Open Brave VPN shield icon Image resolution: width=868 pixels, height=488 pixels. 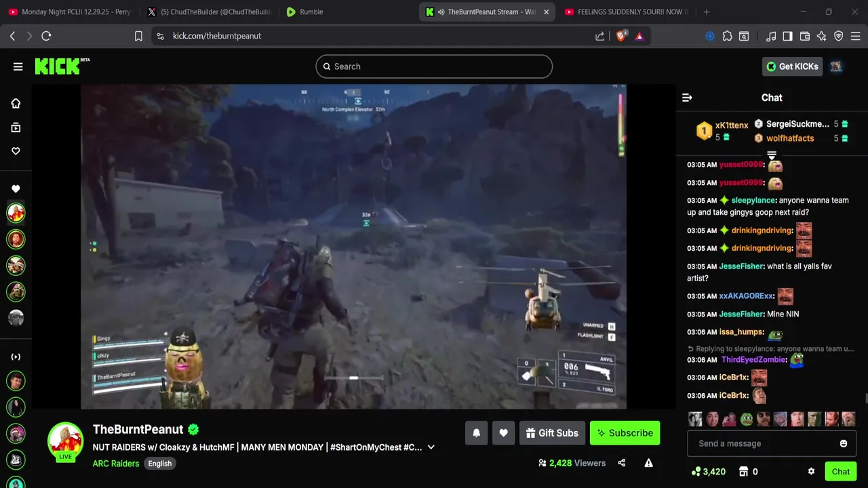coord(839,36)
